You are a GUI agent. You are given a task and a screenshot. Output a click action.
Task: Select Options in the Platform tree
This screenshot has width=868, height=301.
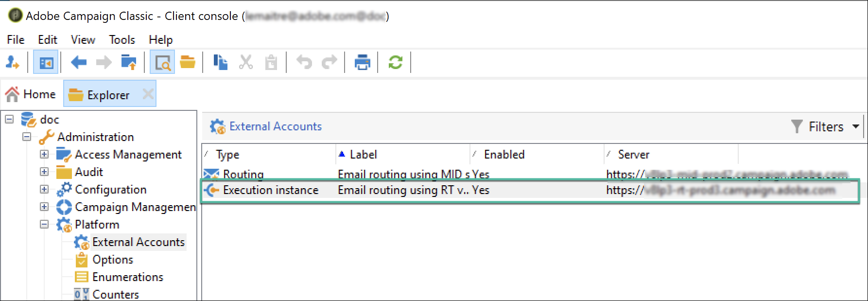tap(112, 260)
